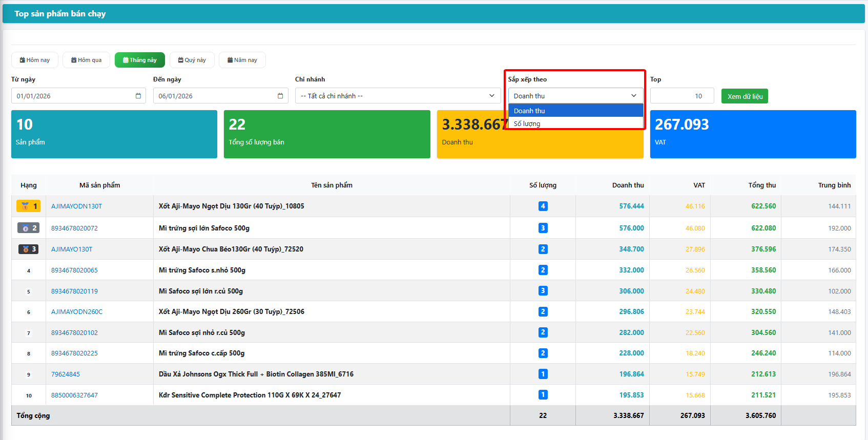Switch to Quý này date range

[192, 60]
